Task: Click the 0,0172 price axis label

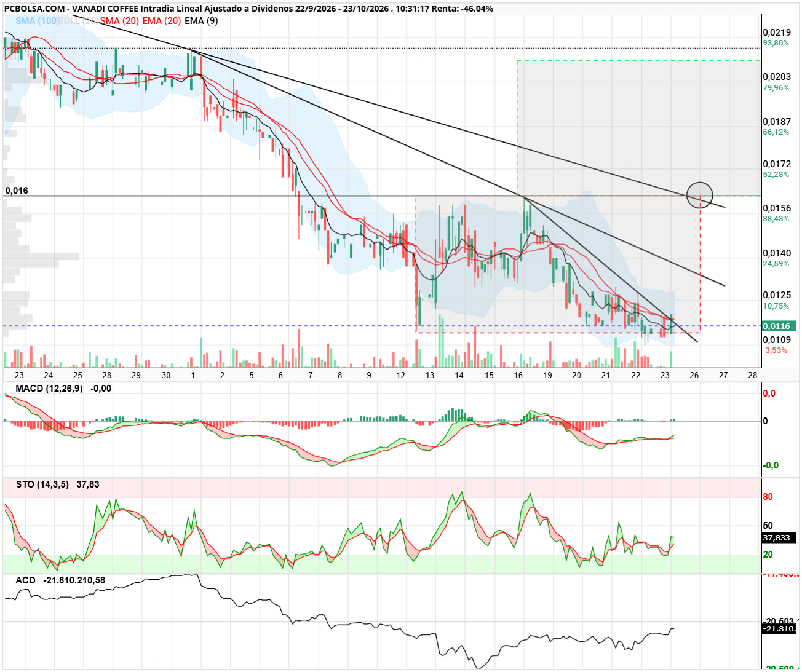Action: pos(777,164)
